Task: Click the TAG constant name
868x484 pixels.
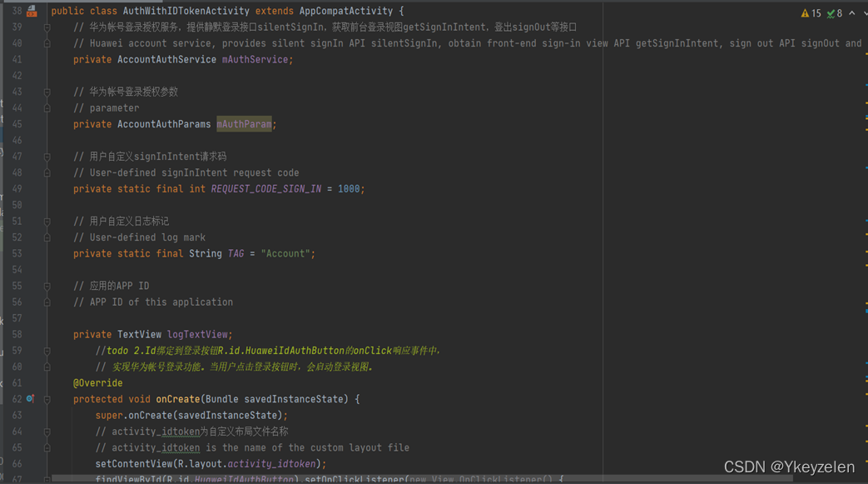Action: 236,253
